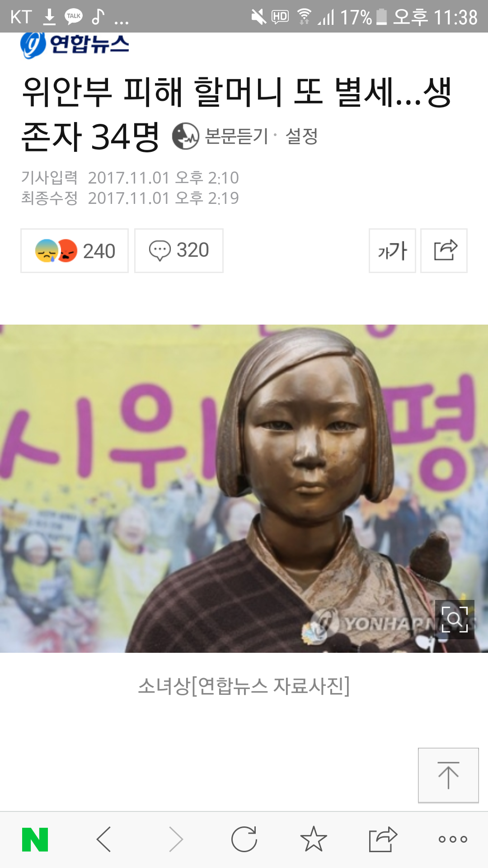Tap the 본문듣기 link
This screenshot has width=488, height=868.
click(237, 136)
